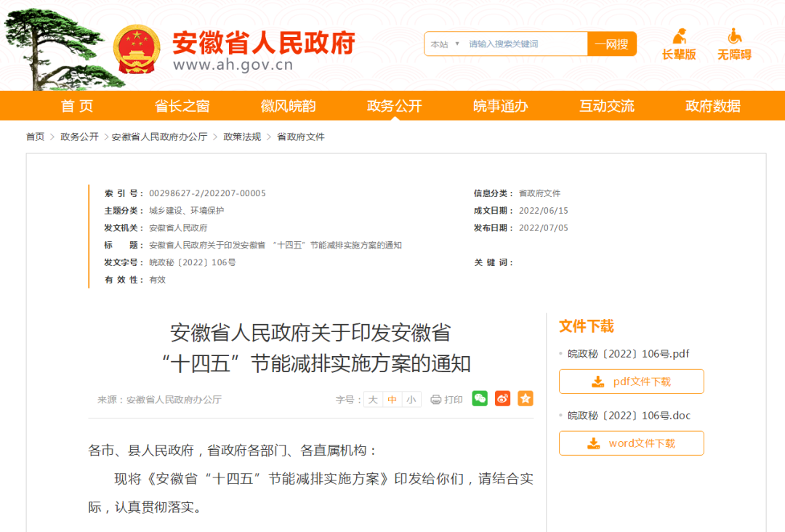Click the printer icon to print
785x532 pixels.
coord(436,400)
